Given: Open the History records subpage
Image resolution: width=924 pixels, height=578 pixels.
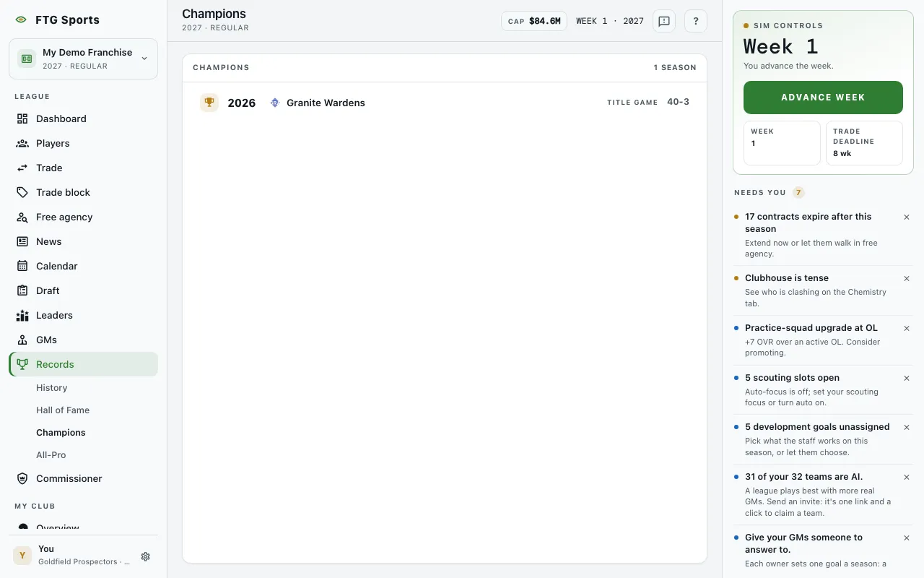Looking at the screenshot, I should click(x=52, y=388).
